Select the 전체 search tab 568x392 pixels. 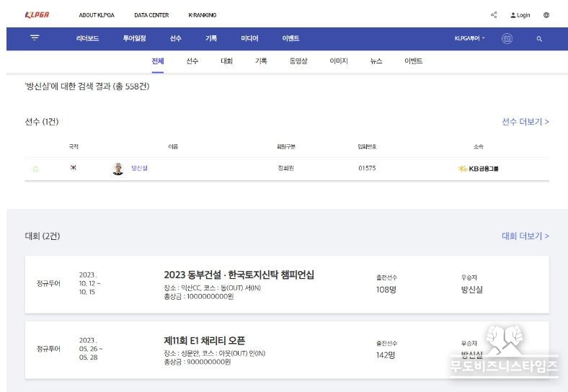158,61
